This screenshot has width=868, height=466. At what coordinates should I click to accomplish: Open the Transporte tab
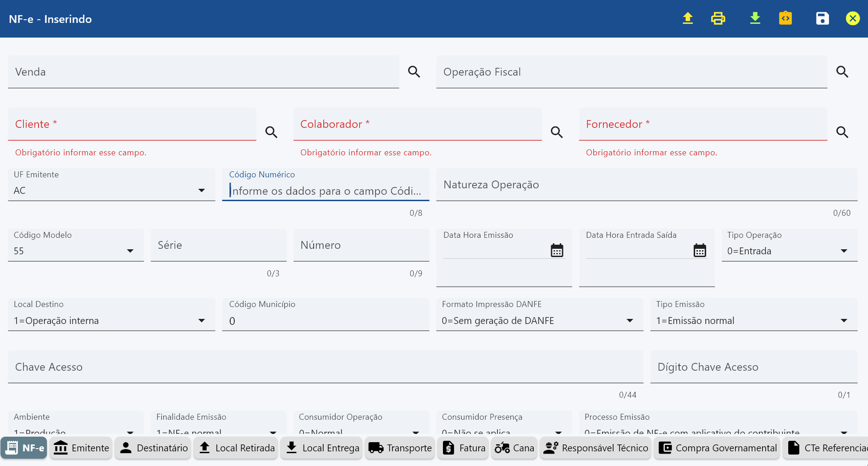coord(400,448)
